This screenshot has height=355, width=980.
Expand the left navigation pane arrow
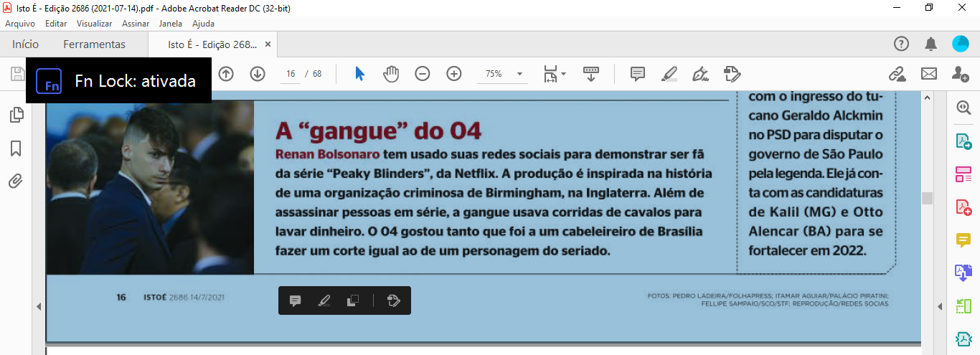pyautogui.click(x=39, y=307)
